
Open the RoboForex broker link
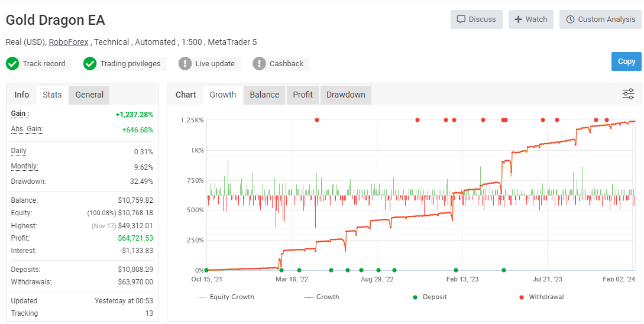[x=69, y=42]
